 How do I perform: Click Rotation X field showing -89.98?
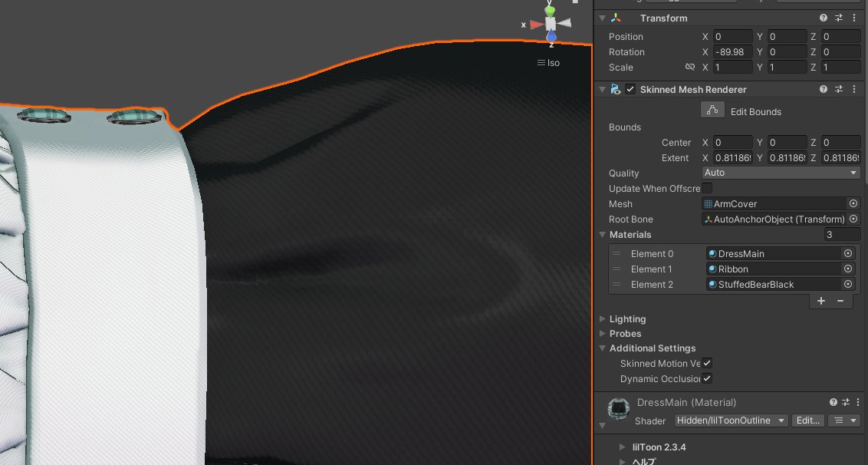(733, 52)
